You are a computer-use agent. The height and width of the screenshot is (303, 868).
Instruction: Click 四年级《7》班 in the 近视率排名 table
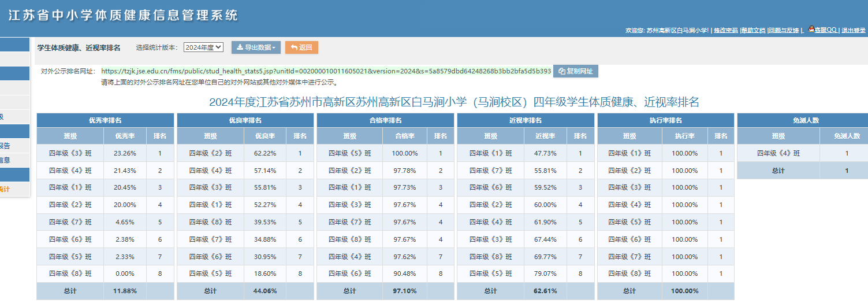491,171
